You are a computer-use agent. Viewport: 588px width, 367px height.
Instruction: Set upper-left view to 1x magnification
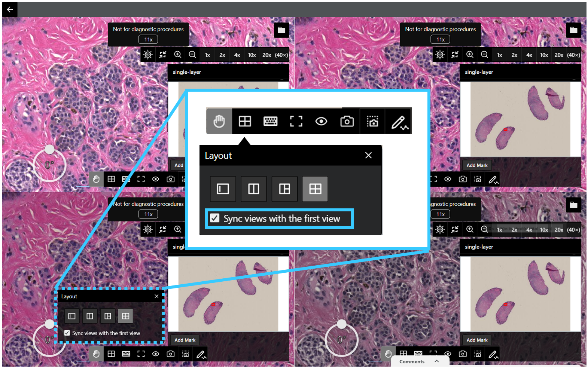207,55
